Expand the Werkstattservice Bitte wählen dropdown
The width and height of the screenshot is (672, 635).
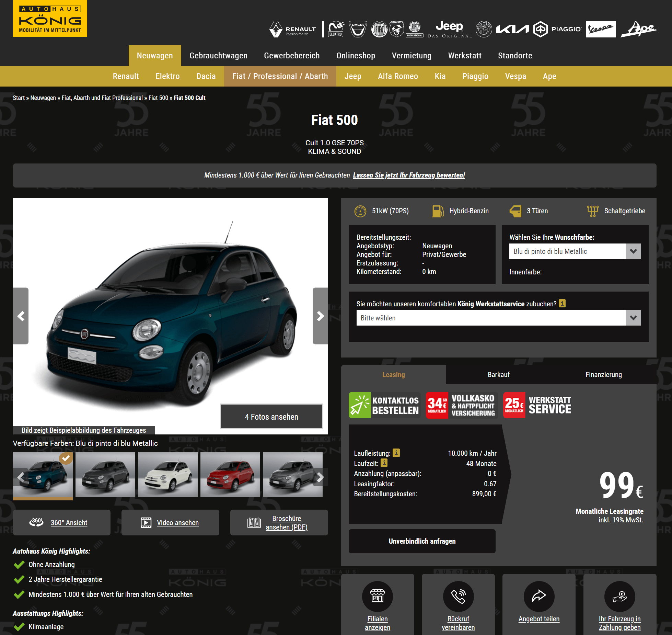pyautogui.click(x=499, y=318)
